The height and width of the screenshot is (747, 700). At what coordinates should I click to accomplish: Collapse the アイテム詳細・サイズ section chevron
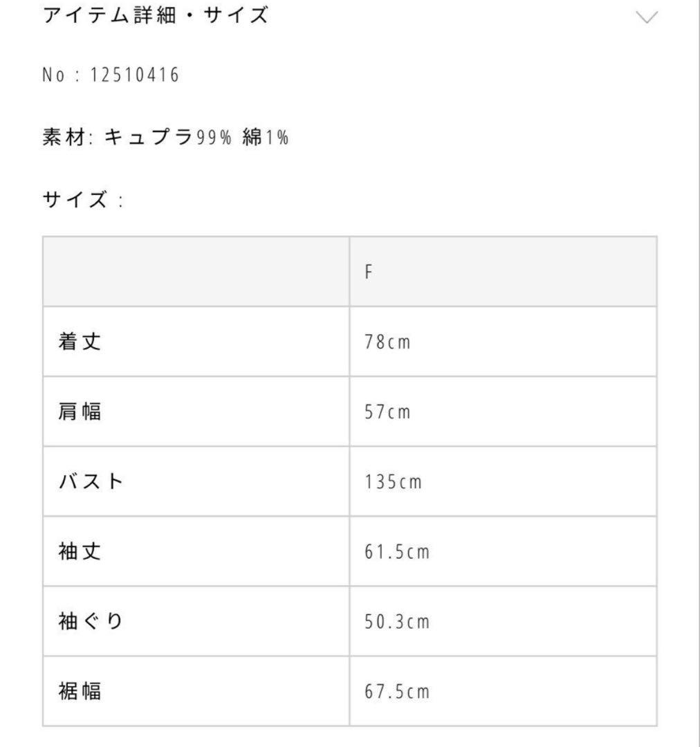[646, 17]
